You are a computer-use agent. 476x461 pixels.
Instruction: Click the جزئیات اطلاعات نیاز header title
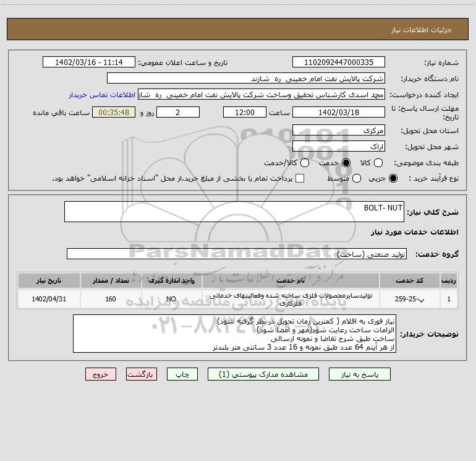pyautogui.click(x=421, y=30)
